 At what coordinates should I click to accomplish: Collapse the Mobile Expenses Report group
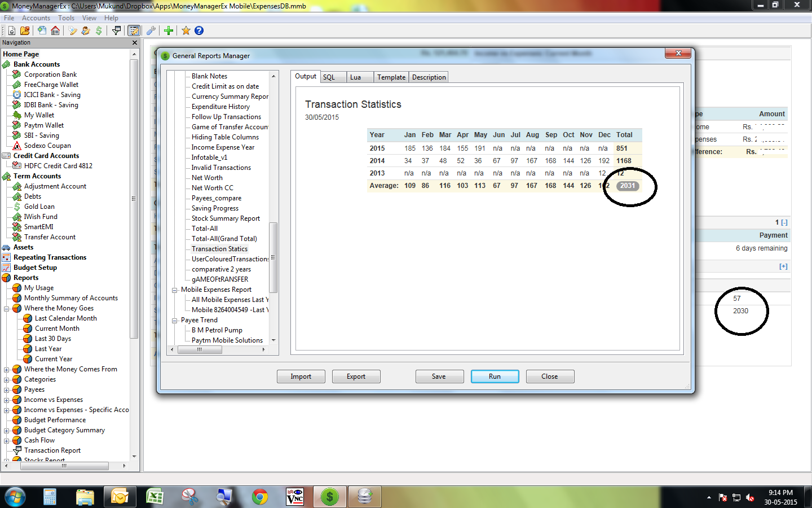point(175,290)
